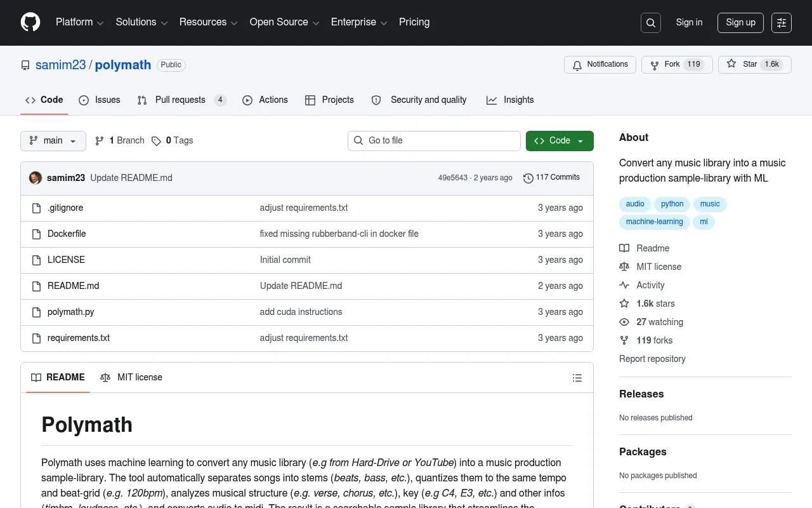The image size is (812, 508).
Task: Expand the Enterprise menu
Action: click(359, 22)
